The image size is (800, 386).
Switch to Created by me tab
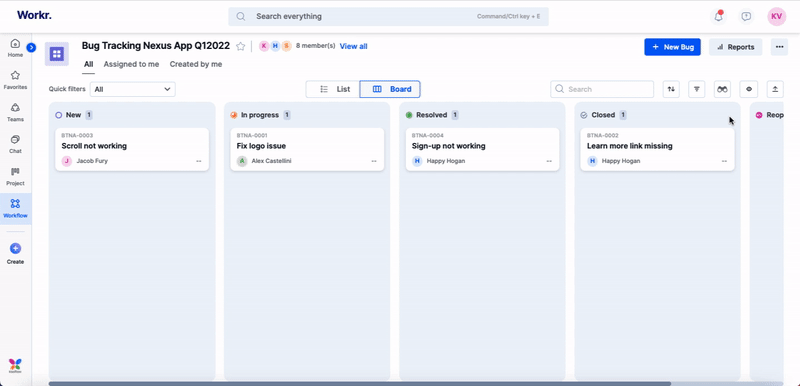coord(196,64)
